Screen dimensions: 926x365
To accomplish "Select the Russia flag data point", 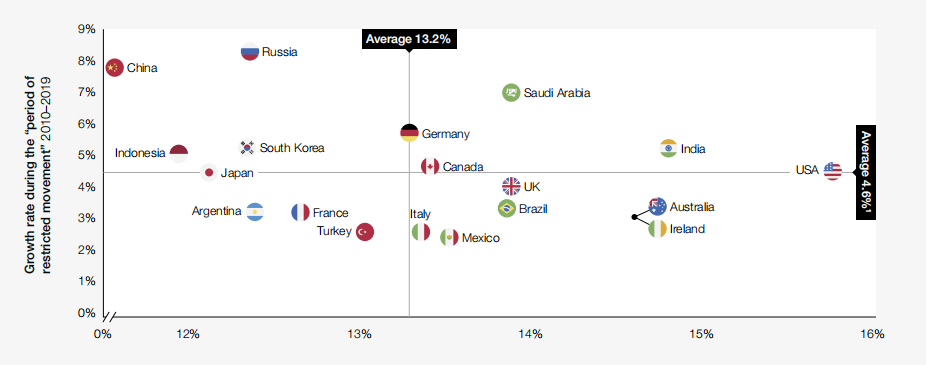I will pyautogui.click(x=250, y=51).
